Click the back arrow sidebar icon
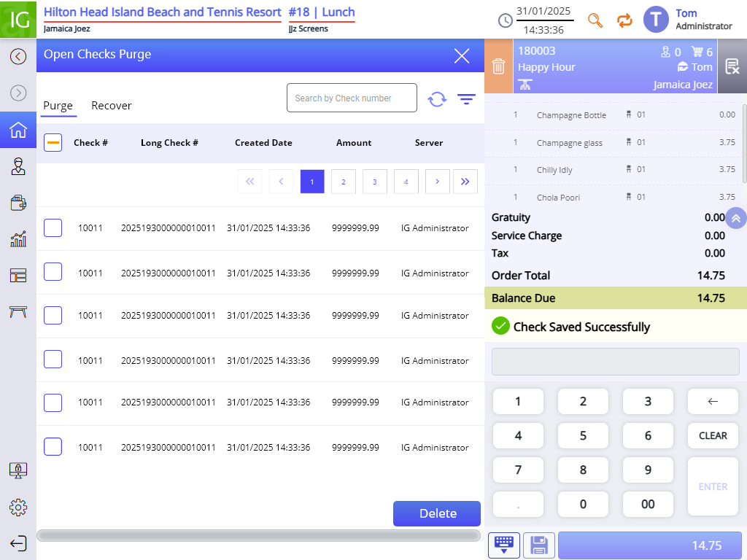 pos(18,57)
